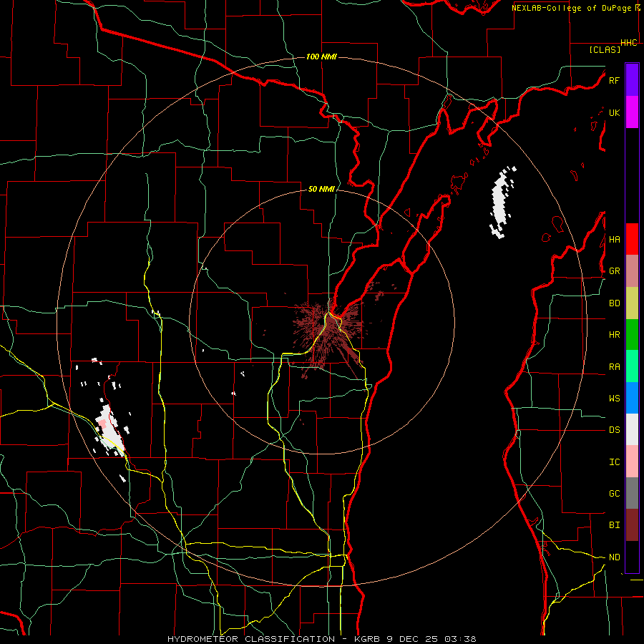Click the IC light pink legend swatch

(632, 462)
